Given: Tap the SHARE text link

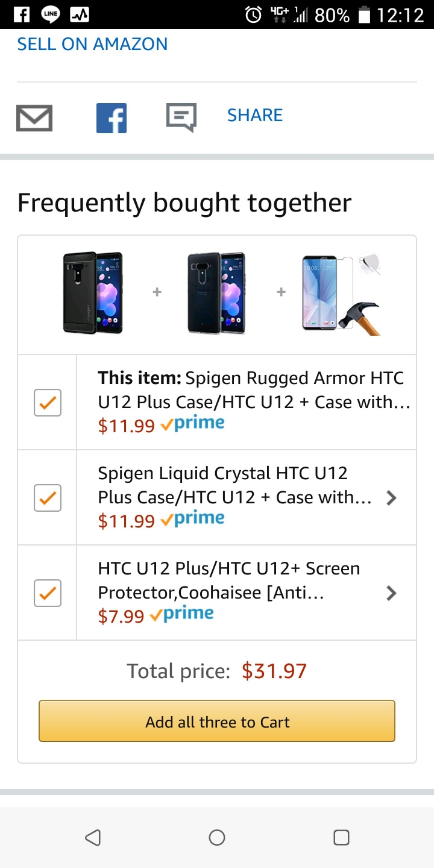Looking at the screenshot, I should coord(255,115).
